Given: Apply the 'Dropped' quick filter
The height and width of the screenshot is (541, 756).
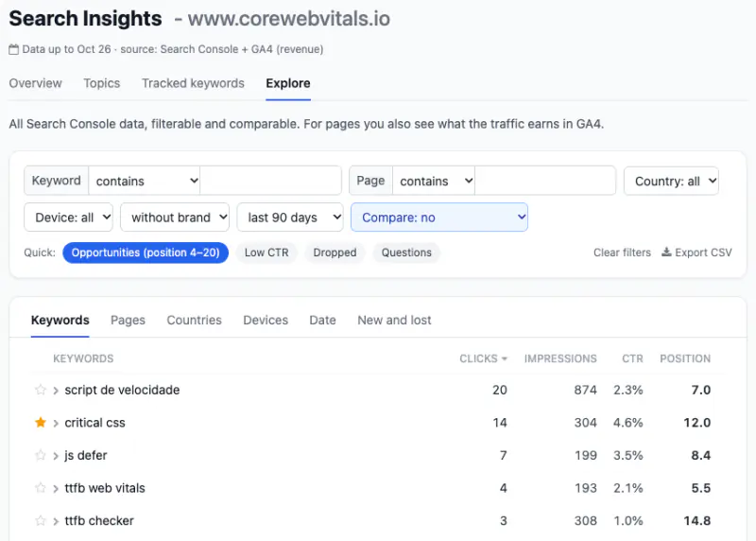Looking at the screenshot, I should click(x=335, y=253).
